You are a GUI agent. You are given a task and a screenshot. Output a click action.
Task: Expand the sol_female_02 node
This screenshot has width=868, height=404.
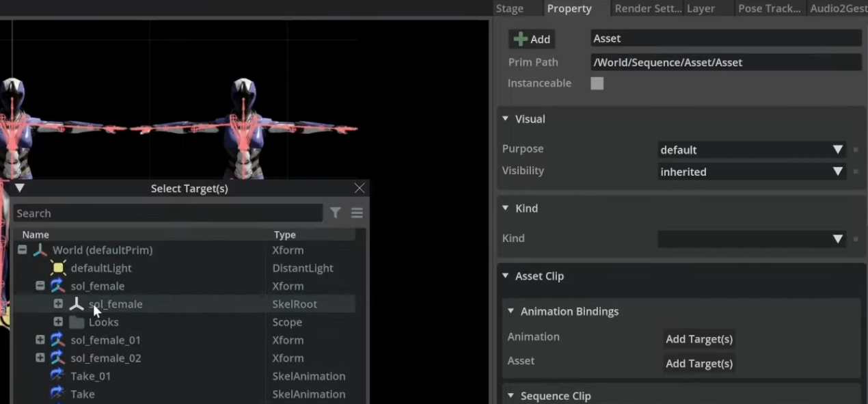tap(40, 358)
